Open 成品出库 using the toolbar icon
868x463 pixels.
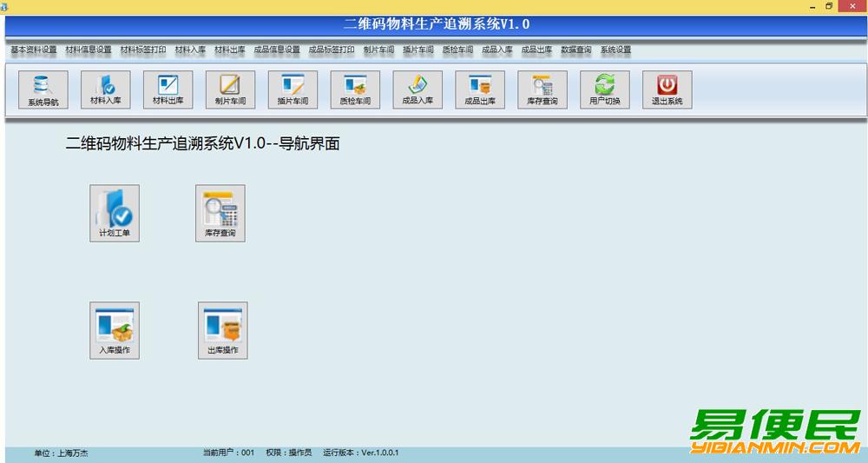pos(480,89)
